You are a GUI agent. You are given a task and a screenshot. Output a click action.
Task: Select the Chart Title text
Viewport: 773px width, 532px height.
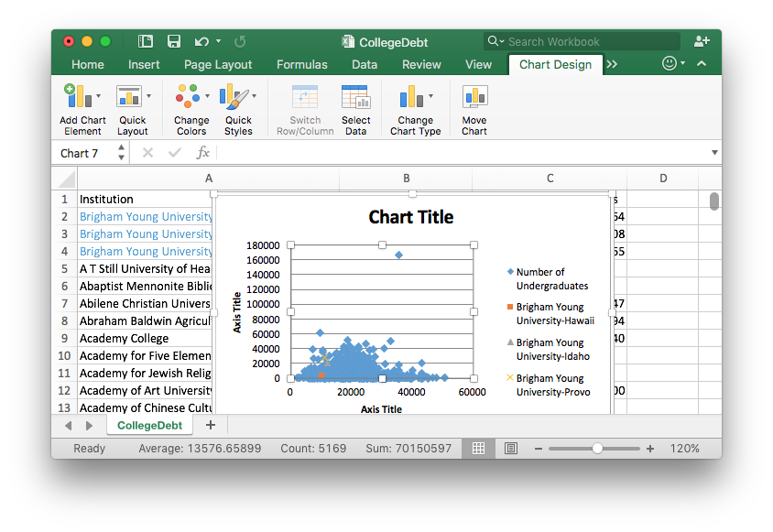pos(411,217)
